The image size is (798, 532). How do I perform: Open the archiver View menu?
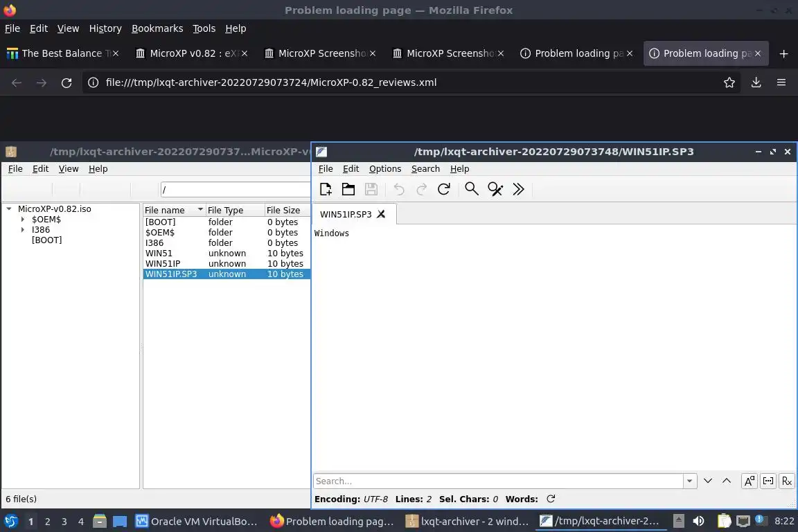(68, 169)
